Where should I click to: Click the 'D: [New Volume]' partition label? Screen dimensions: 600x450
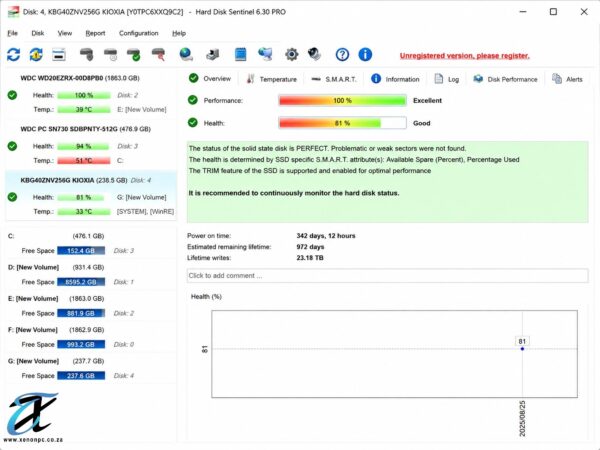click(x=33, y=267)
